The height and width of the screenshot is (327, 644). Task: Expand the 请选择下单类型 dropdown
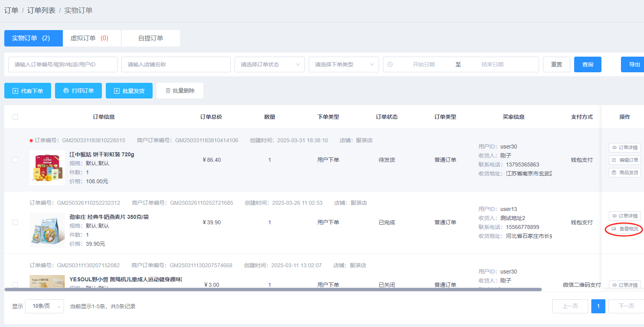(x=343, y=64)
